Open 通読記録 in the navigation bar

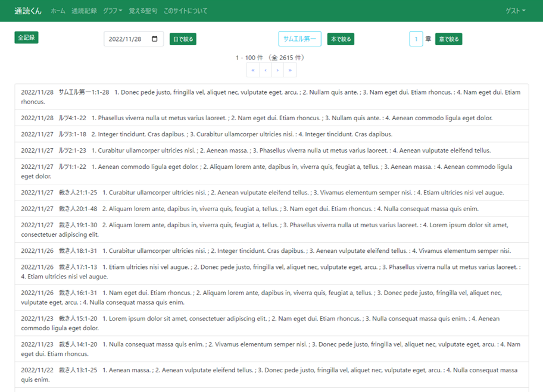(x=84, y=11)
